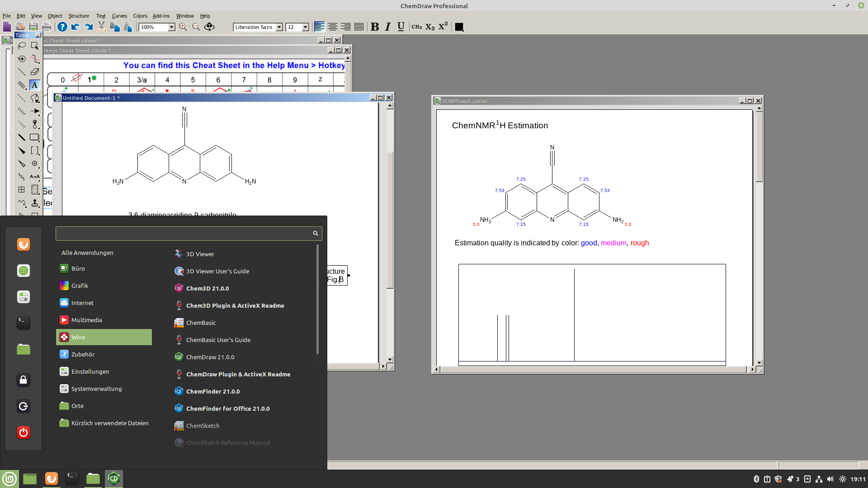This screenshot has width=868, height=488.
Task: Select the Solid Bond tool
Action: pos(22,72)
